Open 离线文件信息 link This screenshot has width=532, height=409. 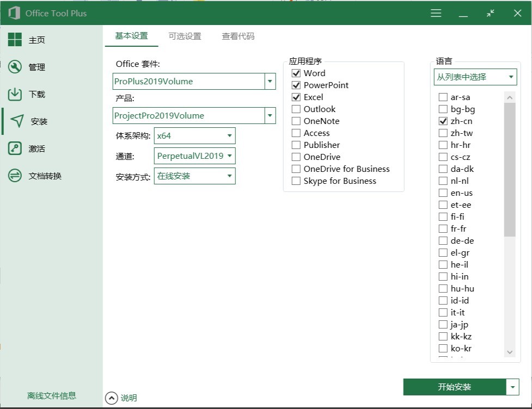coord(52,395)
